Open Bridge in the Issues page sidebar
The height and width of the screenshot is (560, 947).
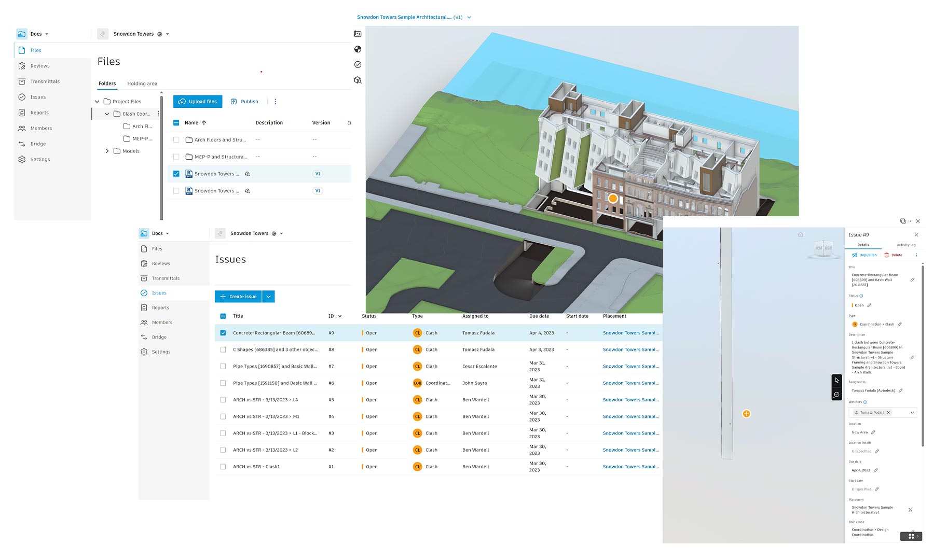159,337
